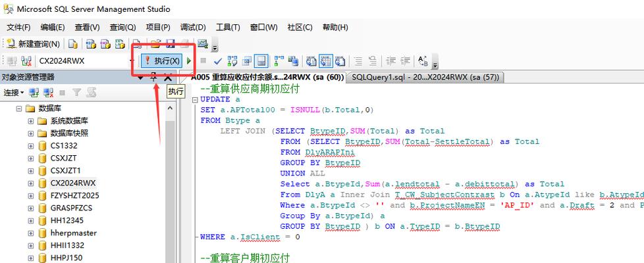Toggle Include Actual Execution Plan icon
Viewport: 644px width, 263px height.
tap(279, 61)
